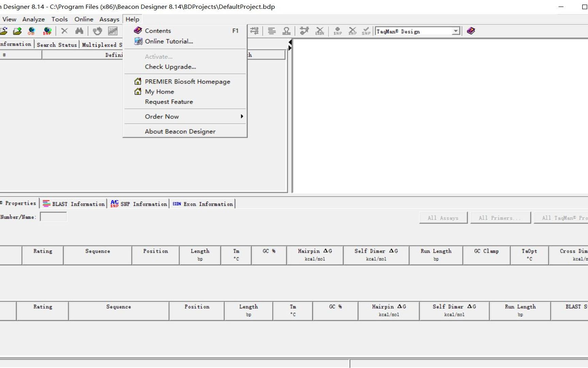Choose Check Upgrade in Help menu
Image resolution: width=588 pixels, height=368 pixels.
pos(185,67)
